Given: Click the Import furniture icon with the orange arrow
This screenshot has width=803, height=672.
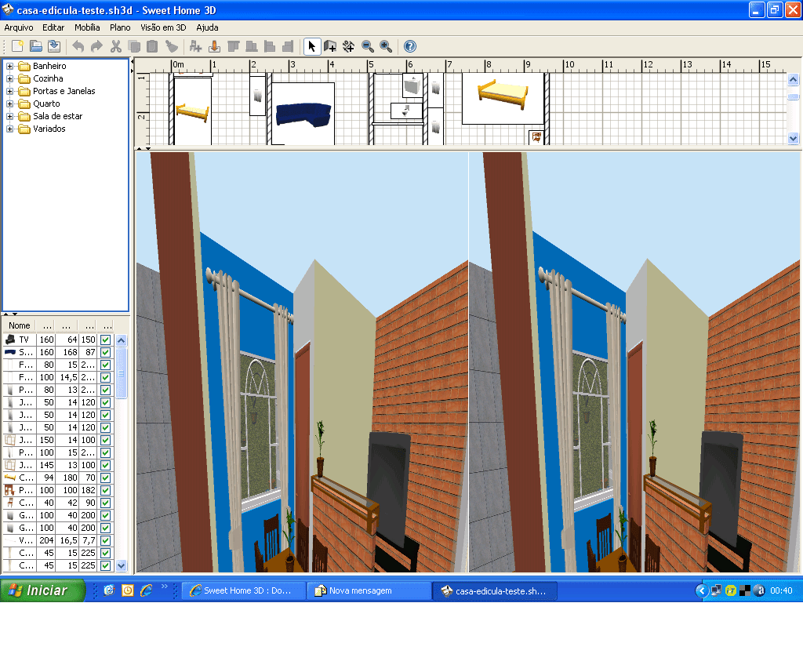Looking at the screenshot, I should tap(214, 46).
